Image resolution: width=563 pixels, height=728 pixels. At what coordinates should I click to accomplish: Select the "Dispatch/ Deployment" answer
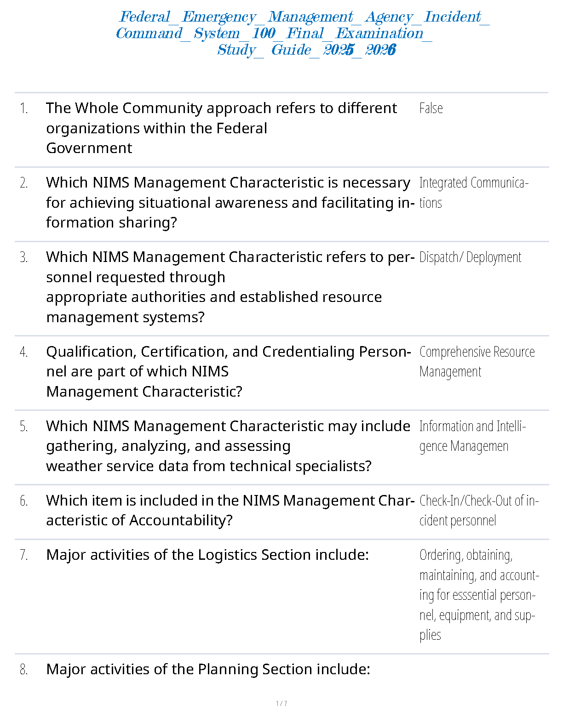click(470, 257)
